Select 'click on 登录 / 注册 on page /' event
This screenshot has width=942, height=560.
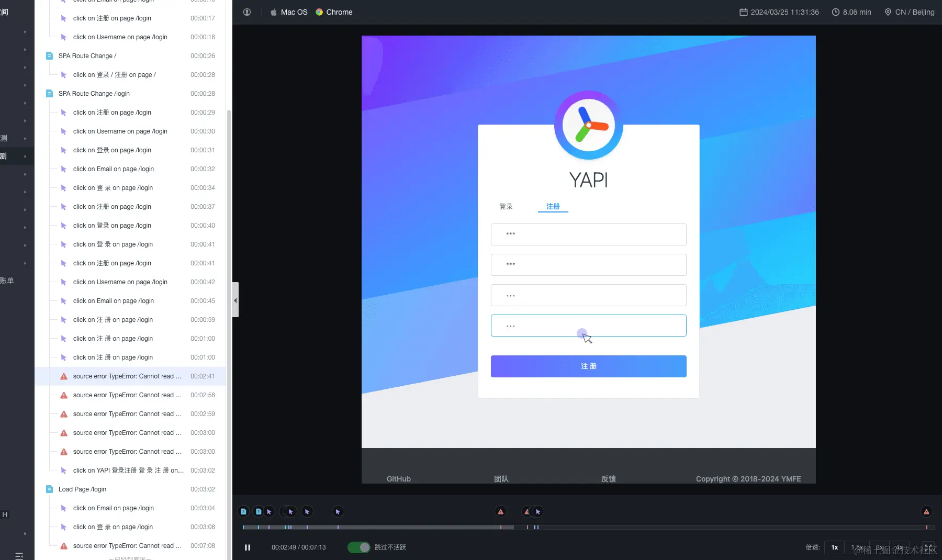(131, 75)
